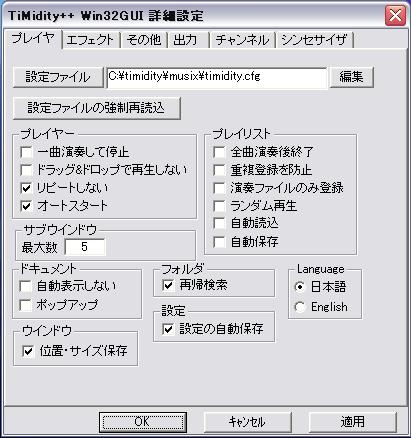The height and width of the screenshot is (438, 411).
Task: Click 設定ファイルの強制再読込 button
Action: 97,108
